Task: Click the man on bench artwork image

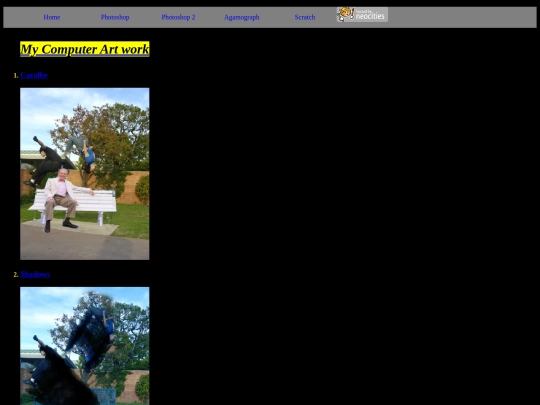Action: (85, 174)
